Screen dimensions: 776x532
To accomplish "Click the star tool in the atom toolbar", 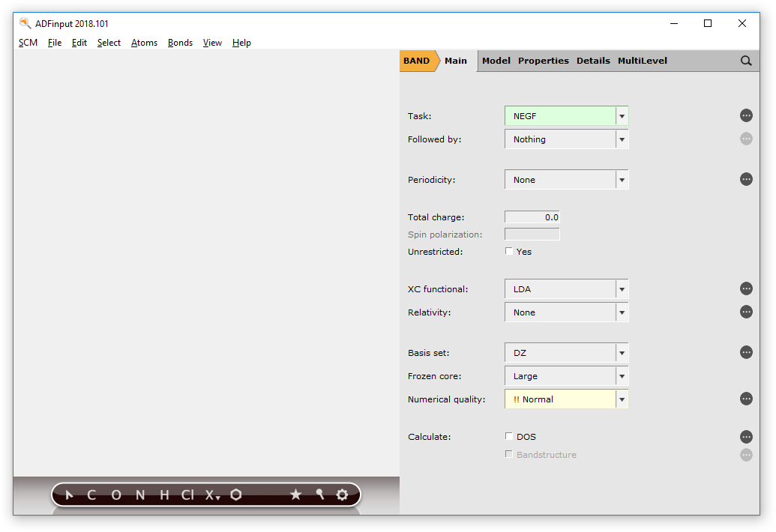I will [x=295, y=495].
